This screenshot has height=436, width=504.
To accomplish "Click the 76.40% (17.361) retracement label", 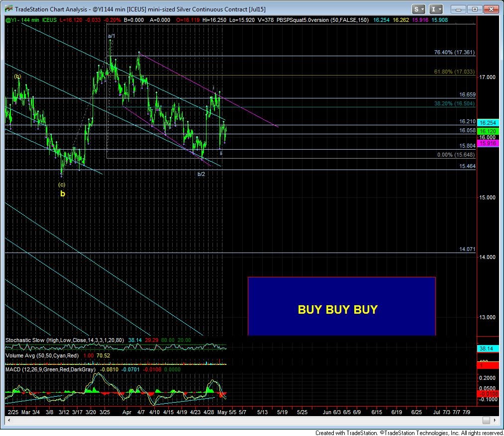I will tap(454, 52).
